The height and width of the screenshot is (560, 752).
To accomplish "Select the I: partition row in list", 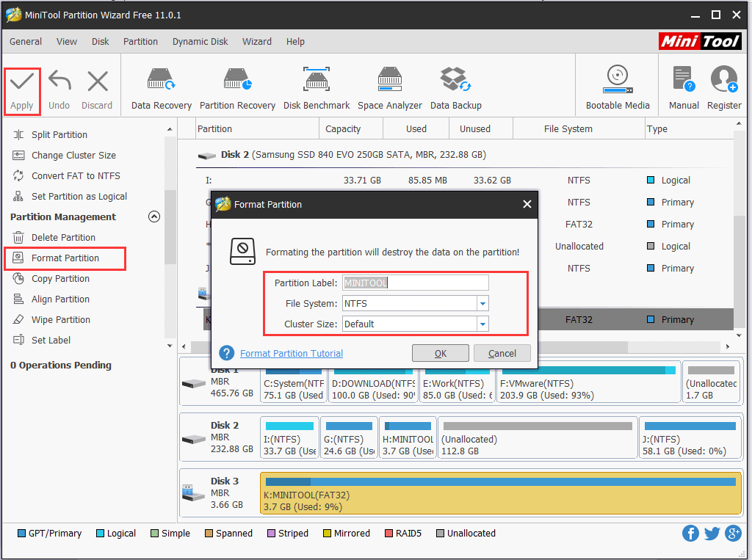I will pyautogui.click(x=464, y=181).
